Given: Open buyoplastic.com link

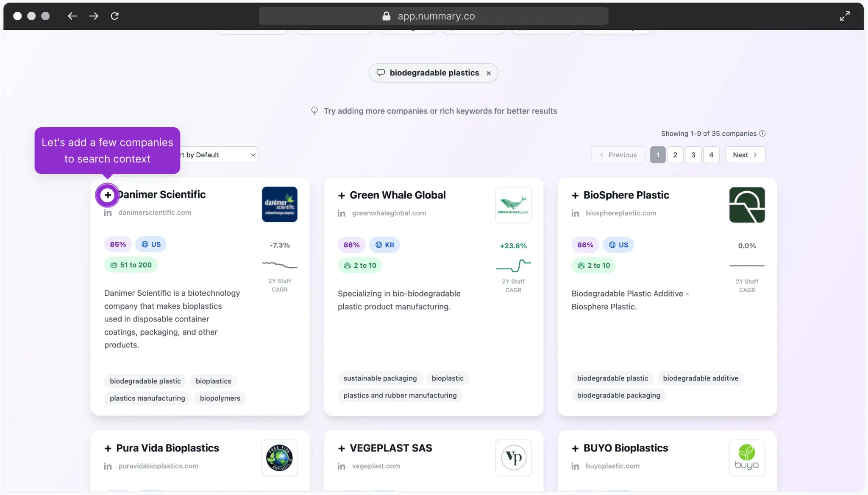Looking at the screenshot, I should [612, 466].
